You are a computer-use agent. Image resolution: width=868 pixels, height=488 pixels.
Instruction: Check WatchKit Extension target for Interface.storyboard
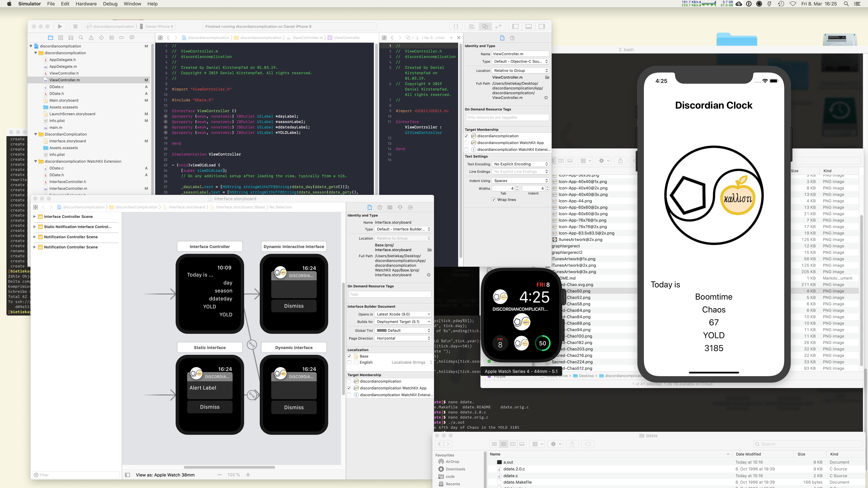(349, 395)
